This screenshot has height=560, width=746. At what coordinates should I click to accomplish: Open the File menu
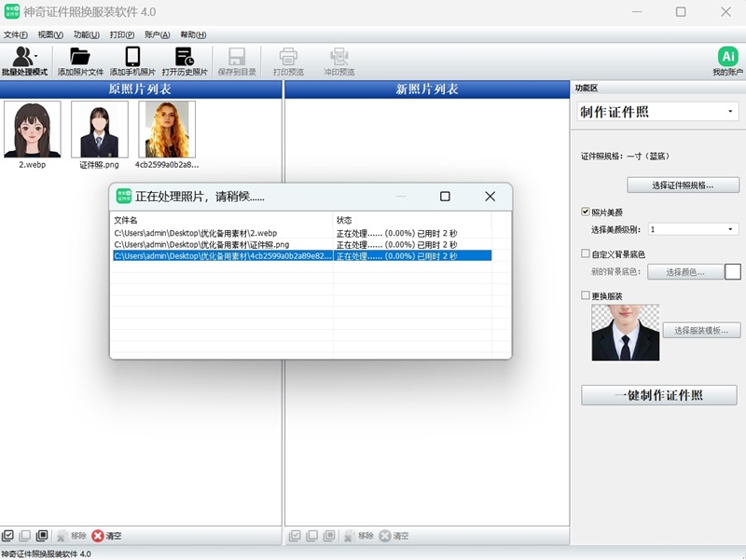15,34
